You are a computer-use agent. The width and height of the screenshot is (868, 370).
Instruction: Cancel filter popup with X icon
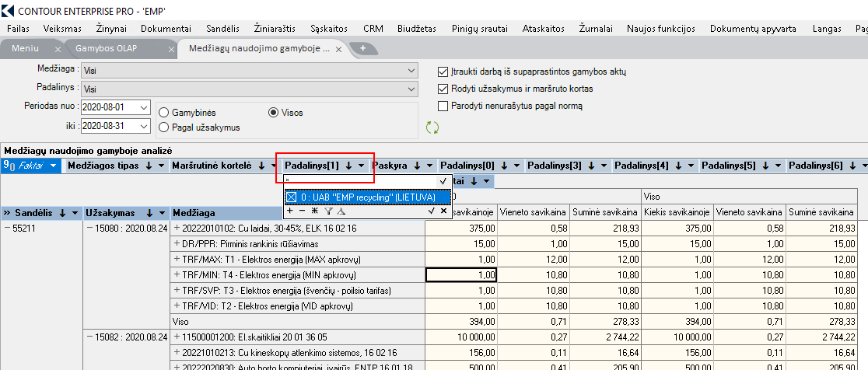click(x=443, y=211)
